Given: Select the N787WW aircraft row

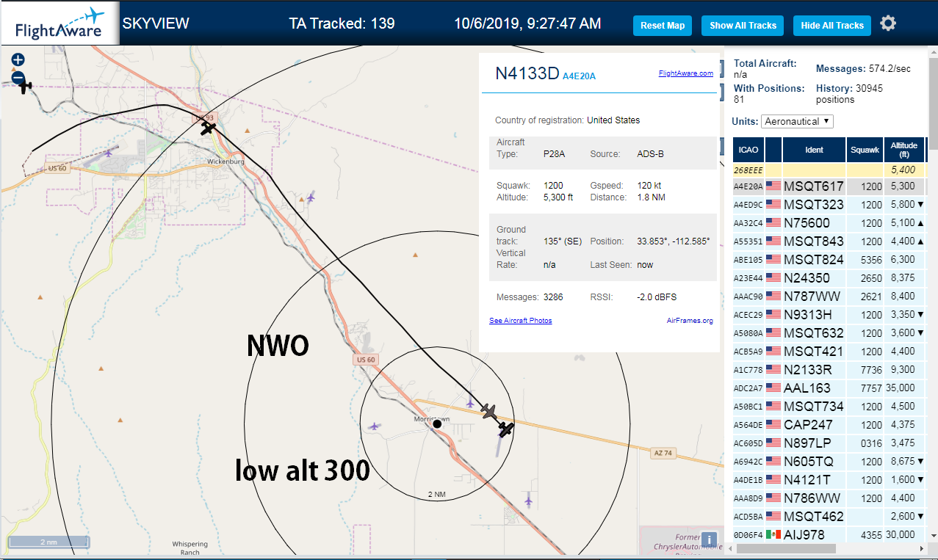Looking at the screenshot, I should pos(829,297).
